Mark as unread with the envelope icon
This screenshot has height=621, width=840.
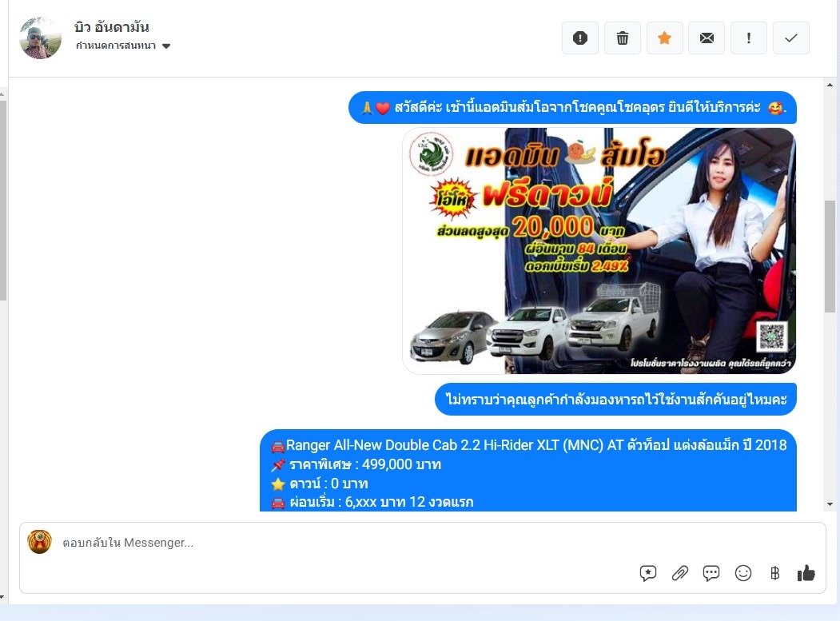(707, 38)
